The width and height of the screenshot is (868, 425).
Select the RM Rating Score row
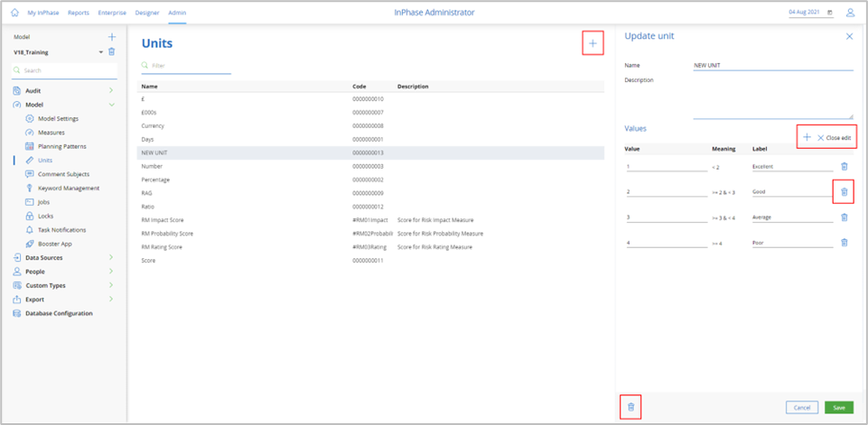click(x=370, y=247)
